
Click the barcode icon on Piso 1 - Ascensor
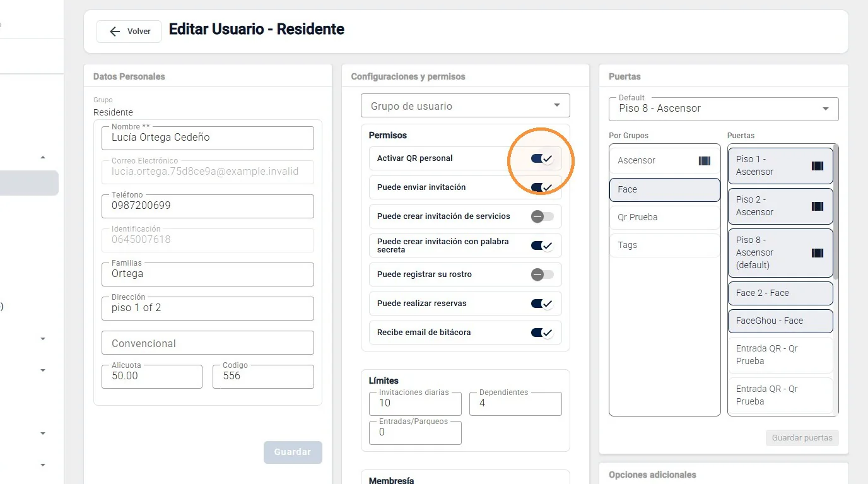(818, 165)
